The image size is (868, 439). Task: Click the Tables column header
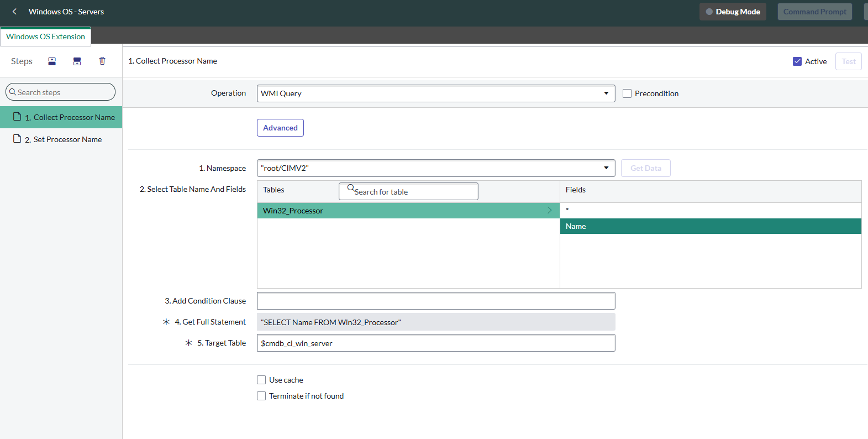tap(273, 190)
